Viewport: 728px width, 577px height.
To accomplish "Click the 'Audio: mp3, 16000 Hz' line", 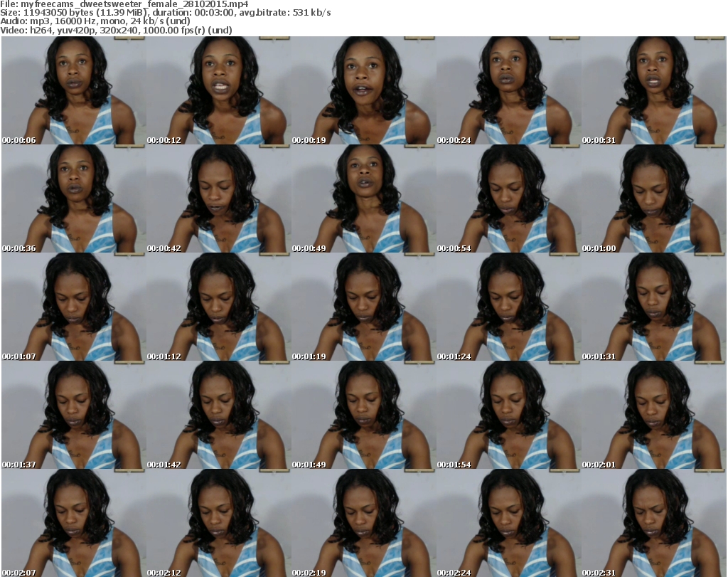I will tap(95, 21).
